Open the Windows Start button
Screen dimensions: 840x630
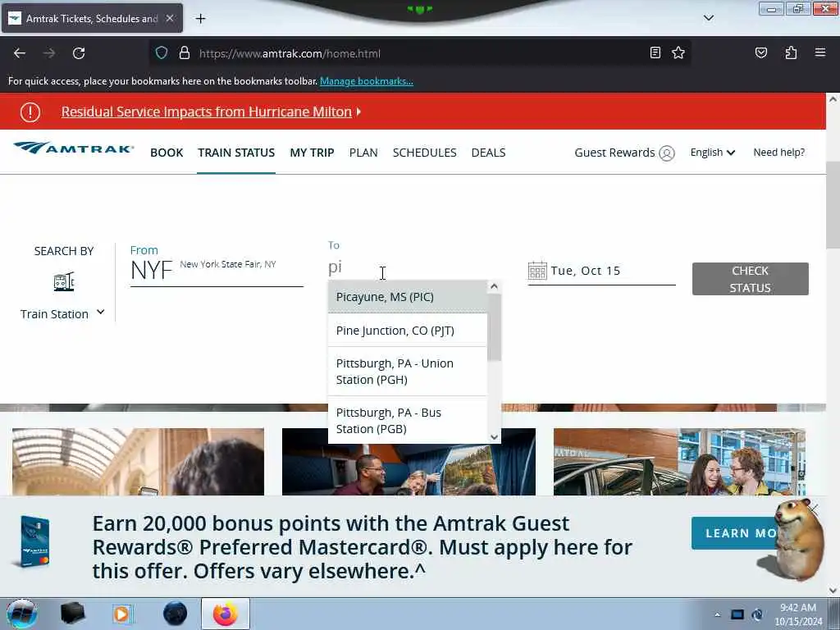[21, 614]
